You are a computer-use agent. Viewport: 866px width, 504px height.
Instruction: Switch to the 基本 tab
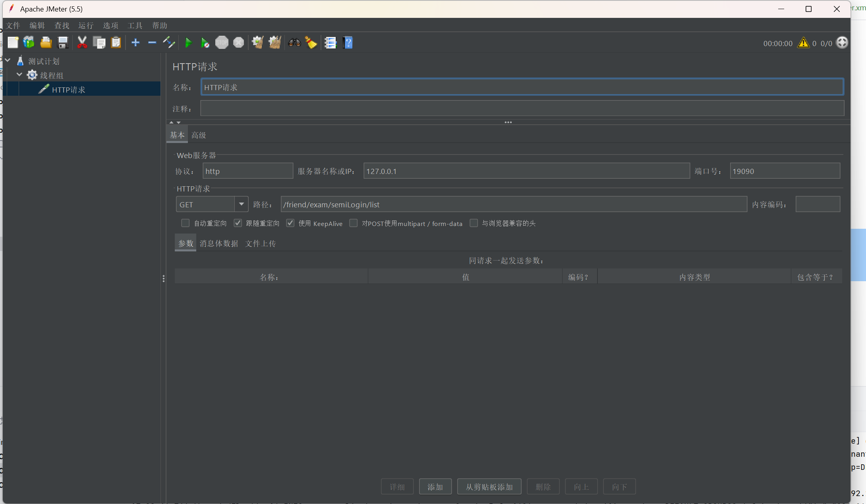(x=177, y=135)
